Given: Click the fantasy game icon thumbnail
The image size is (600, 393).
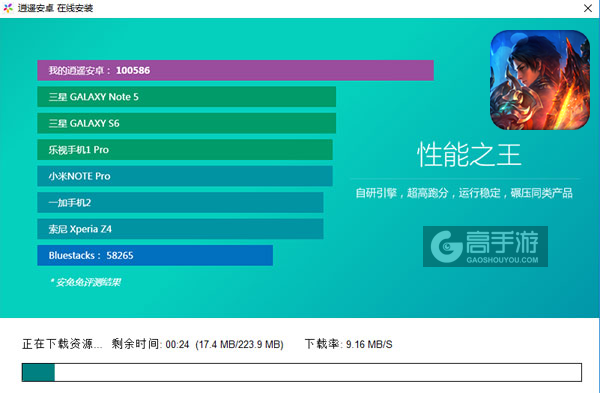Looking at the screenshot, I should [540, 80].
